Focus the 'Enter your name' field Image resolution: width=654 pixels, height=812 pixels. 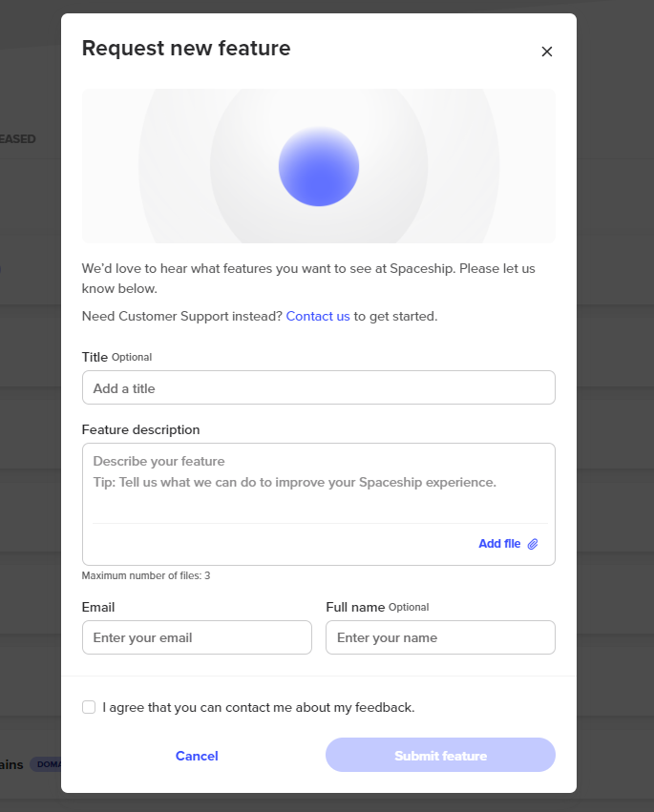tap(440, 637)
